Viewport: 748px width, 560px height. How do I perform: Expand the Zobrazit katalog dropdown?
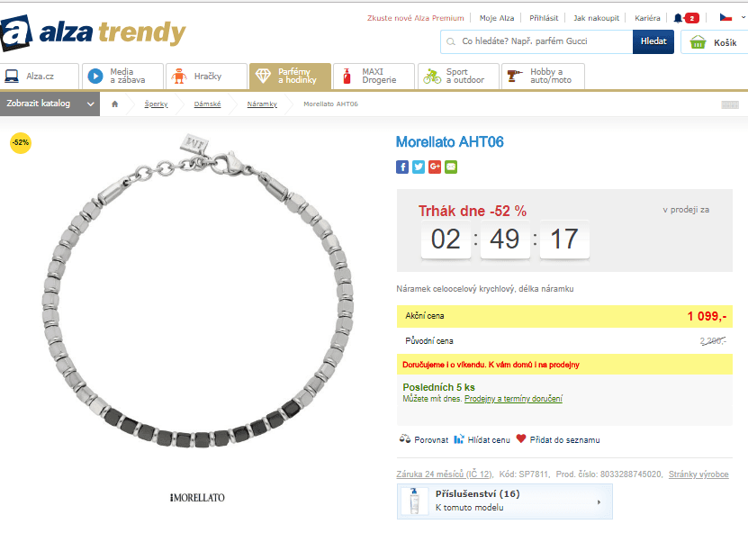(x=50, y=104)
